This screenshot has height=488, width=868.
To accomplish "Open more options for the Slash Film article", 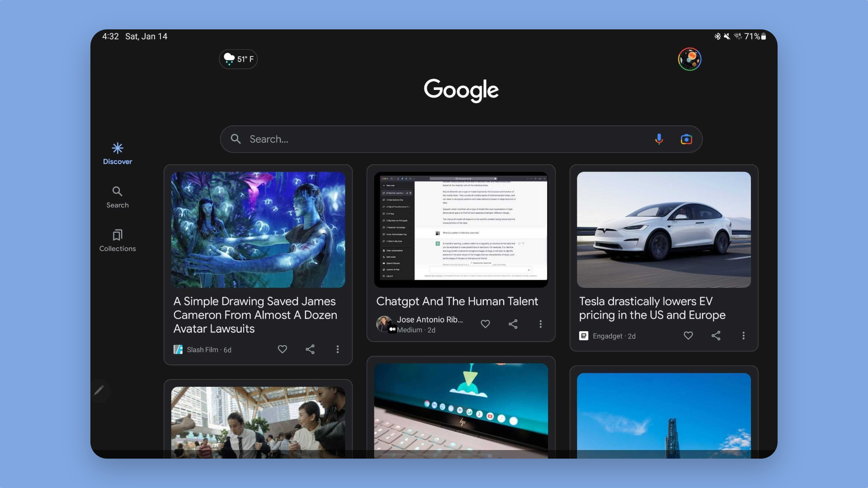I will pos(337,349).
